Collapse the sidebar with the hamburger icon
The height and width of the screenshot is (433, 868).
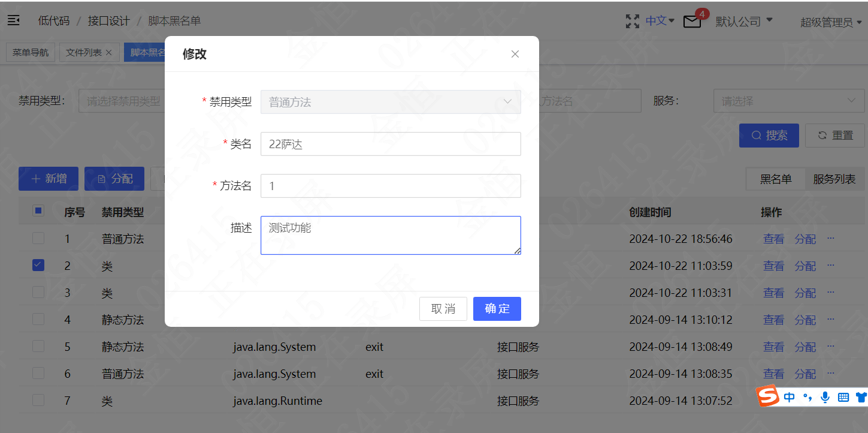point(13,20)
